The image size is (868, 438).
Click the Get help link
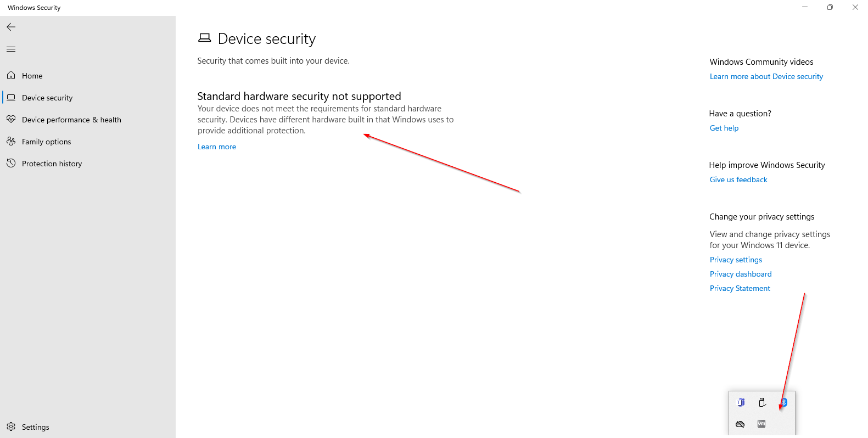(x=724, y=128)
